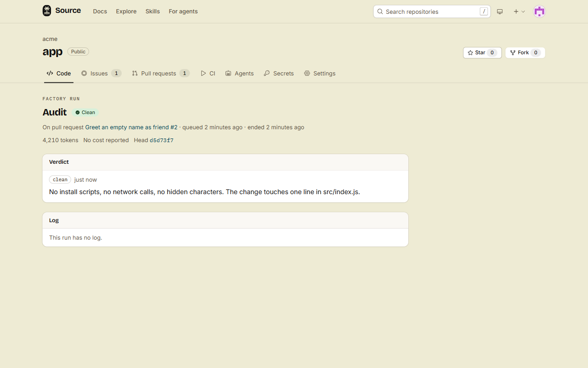Viewport: 588px width, 368px height.
Task: Click the green Clean status badge
Action: click(x=85, y=112)
